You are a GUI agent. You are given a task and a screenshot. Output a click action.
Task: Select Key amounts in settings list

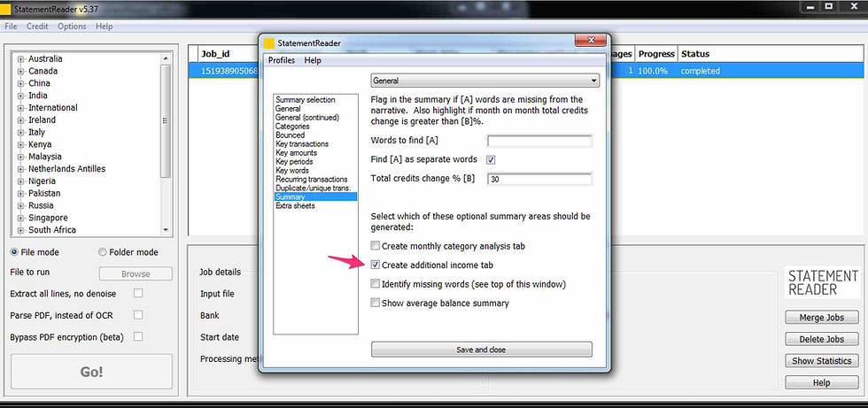[296, 152]
